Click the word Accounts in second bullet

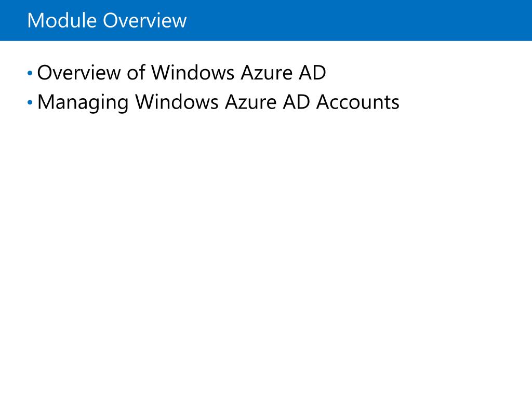click(x=357, y=102)
